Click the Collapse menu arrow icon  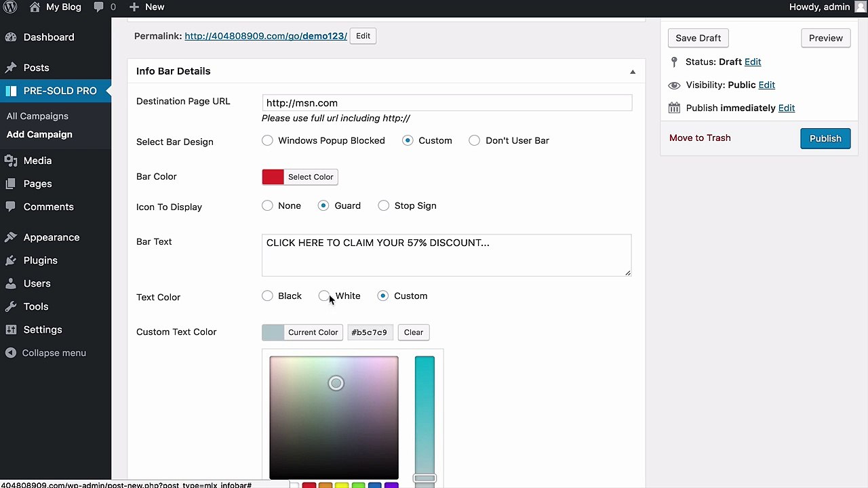tap(11, 353)
